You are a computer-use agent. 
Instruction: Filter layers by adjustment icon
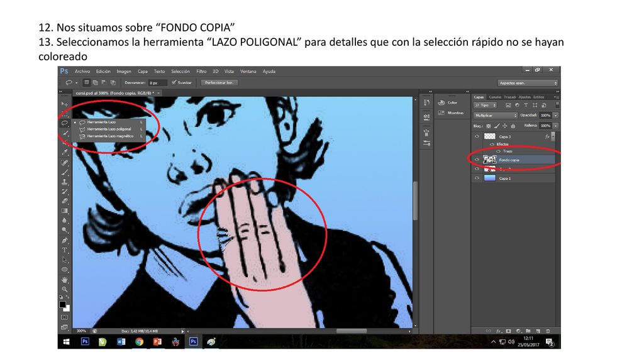tap(517, 106)
